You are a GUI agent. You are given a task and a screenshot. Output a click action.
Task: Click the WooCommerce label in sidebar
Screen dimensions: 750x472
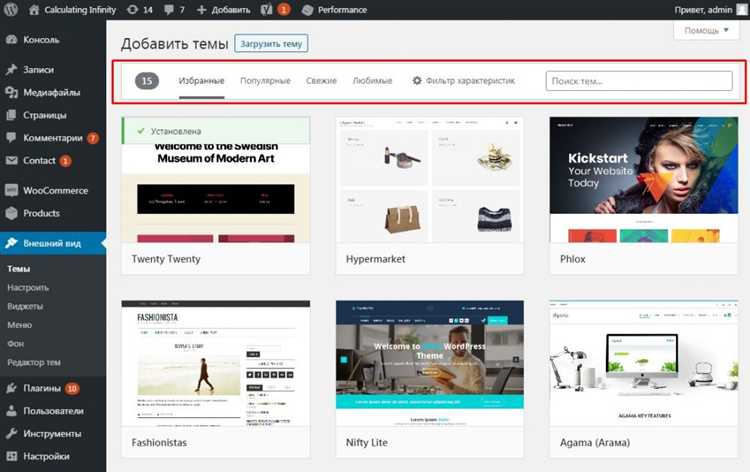pyautogui.click(x=55, y=190)
